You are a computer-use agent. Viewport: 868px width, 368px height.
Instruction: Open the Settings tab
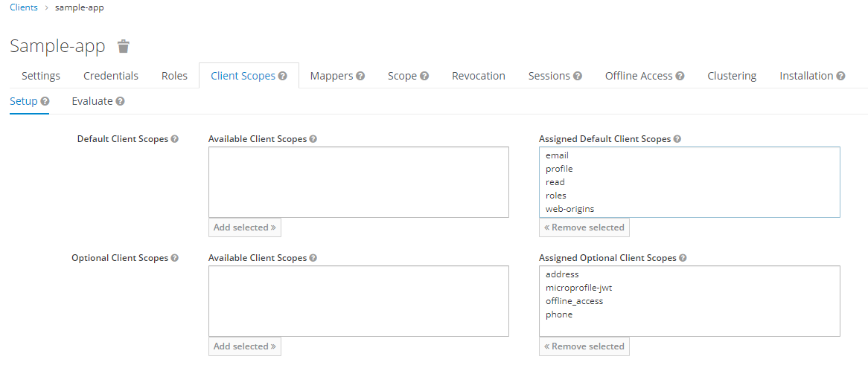(41, 76)
